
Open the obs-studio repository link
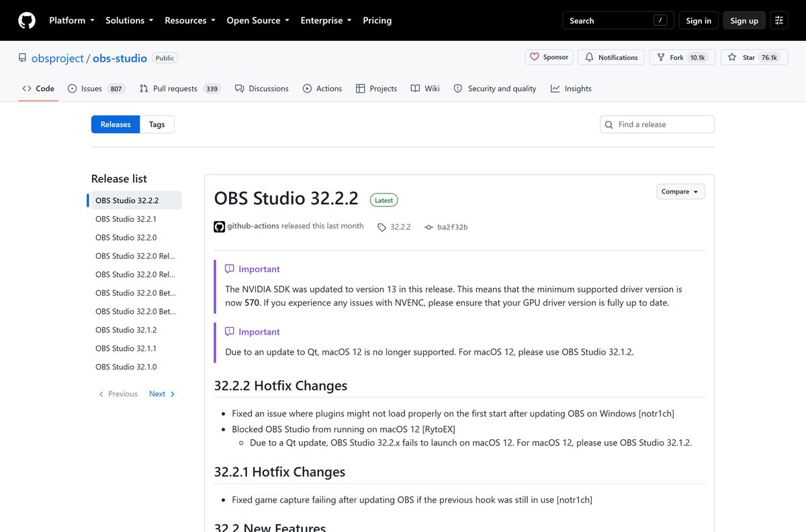pyautogui.click(x=120, y=58)
